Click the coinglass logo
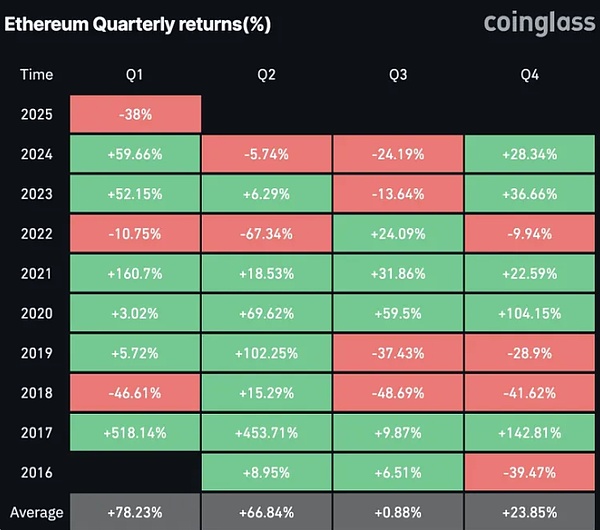Image resolution: width=600 pixels, height=530 pixels. (x=531, y=23)
